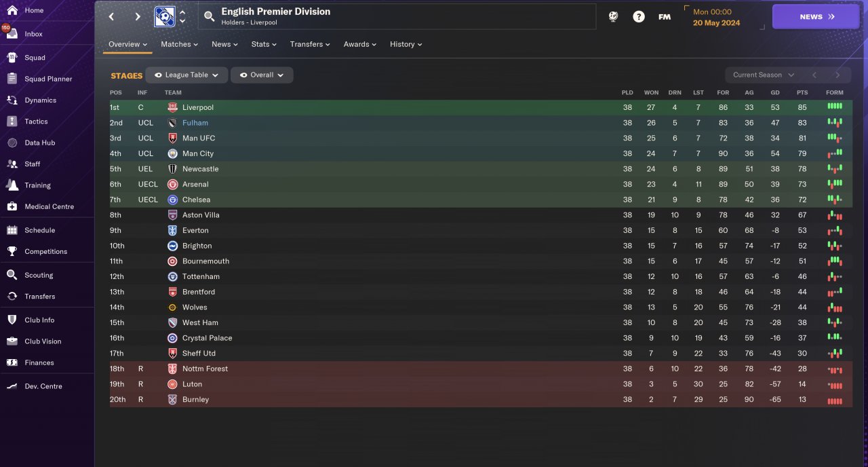Click the NEWS continue button

click(816, 17)
